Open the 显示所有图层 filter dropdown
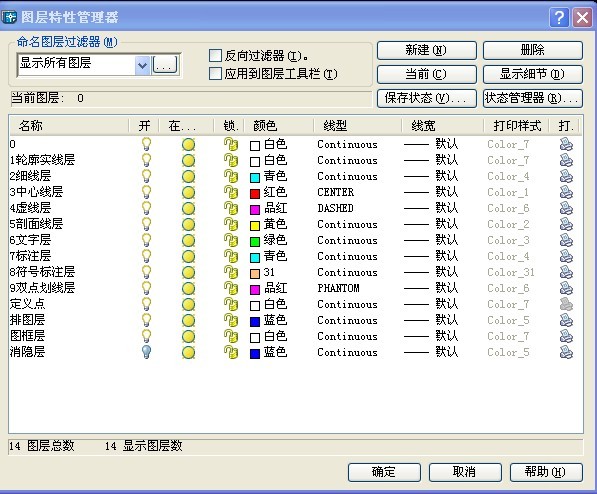 coord(142,65)
